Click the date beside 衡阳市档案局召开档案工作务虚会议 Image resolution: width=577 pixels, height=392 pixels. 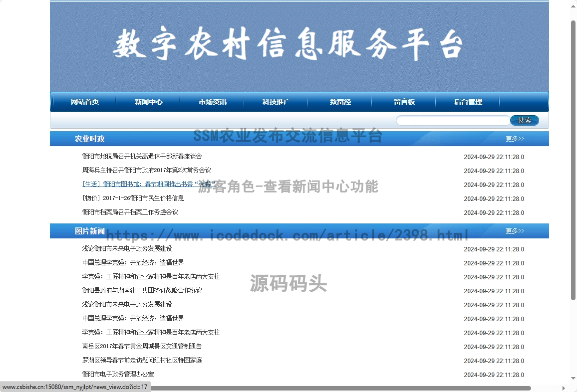point(494,212)
